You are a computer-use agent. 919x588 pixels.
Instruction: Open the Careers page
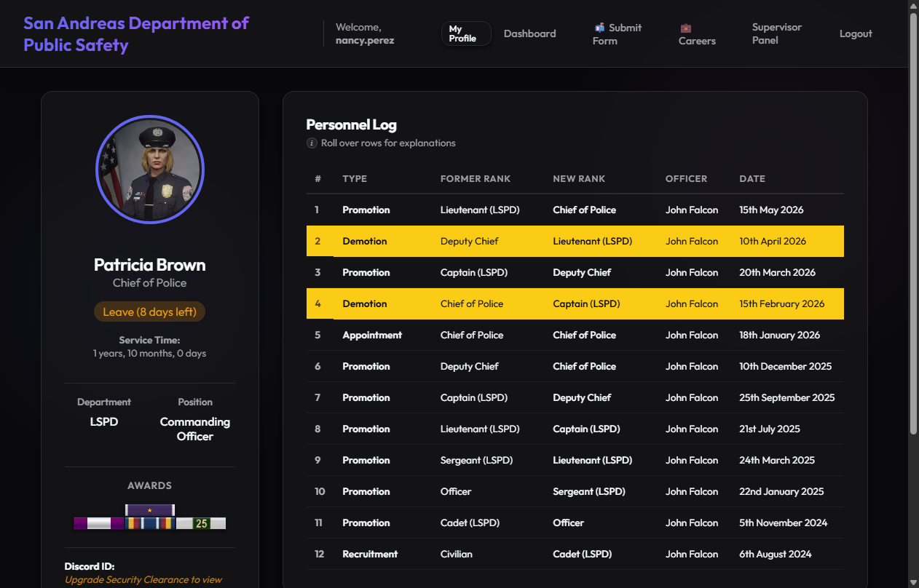(x=697, y=34)
